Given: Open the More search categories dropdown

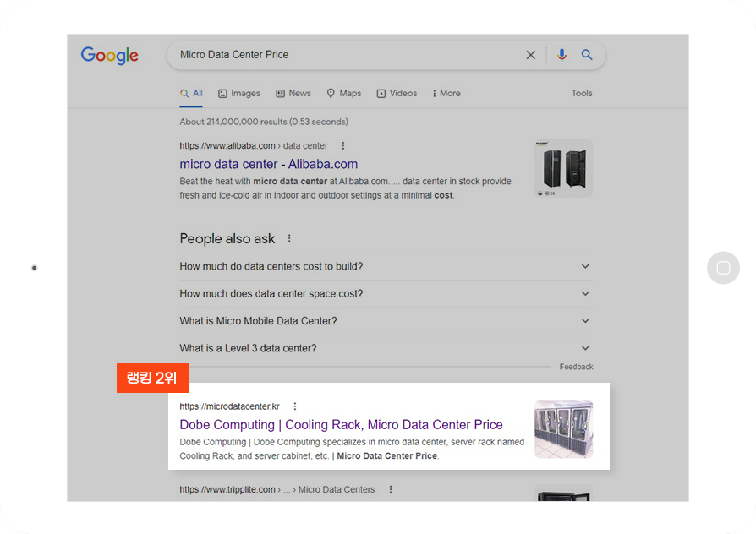Looking at the screenshot, I should click(446, 94).
